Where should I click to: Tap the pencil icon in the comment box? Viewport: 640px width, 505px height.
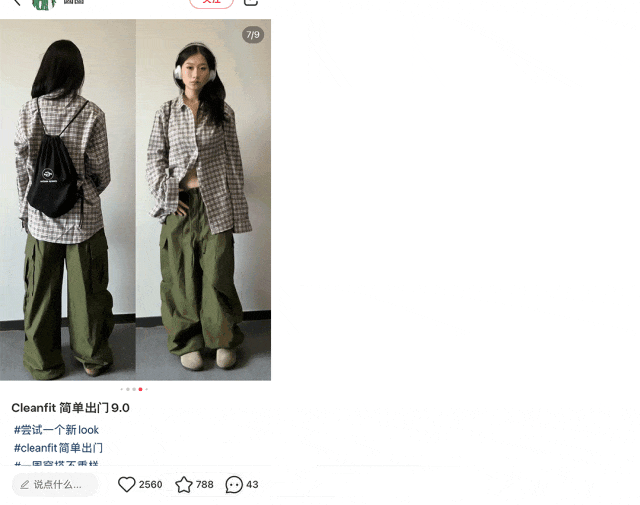pos(24,485)
